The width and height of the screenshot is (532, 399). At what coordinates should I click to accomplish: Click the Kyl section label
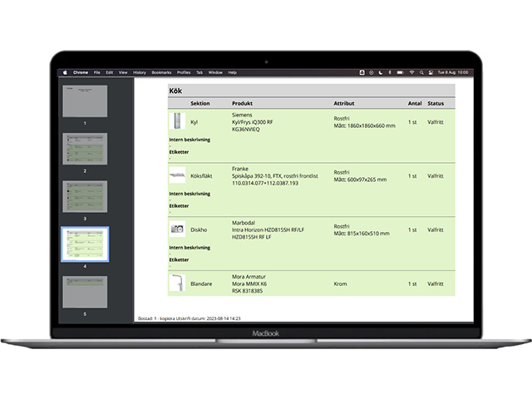coord(194,122)
